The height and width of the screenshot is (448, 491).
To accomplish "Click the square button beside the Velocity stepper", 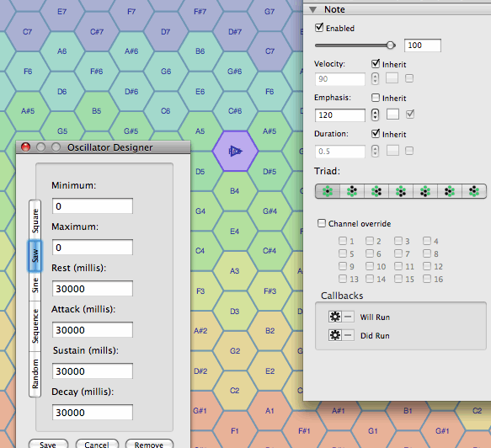I will [392, 78].
